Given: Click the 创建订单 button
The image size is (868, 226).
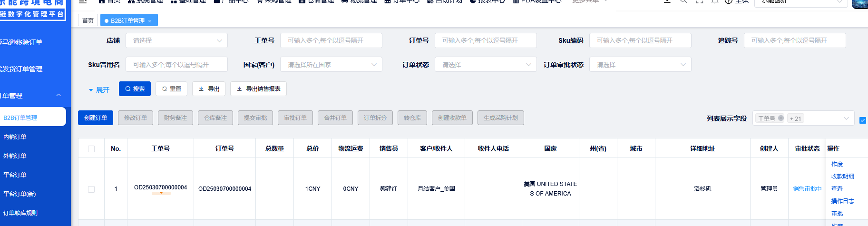Looking at the screenshot, I should [x=96, y=118].
